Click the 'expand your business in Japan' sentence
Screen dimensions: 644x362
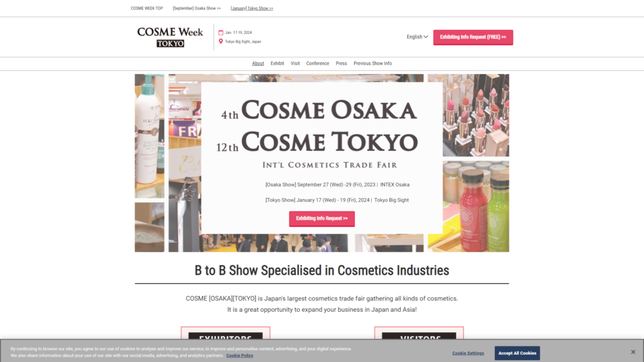click(x=322, y=309)
